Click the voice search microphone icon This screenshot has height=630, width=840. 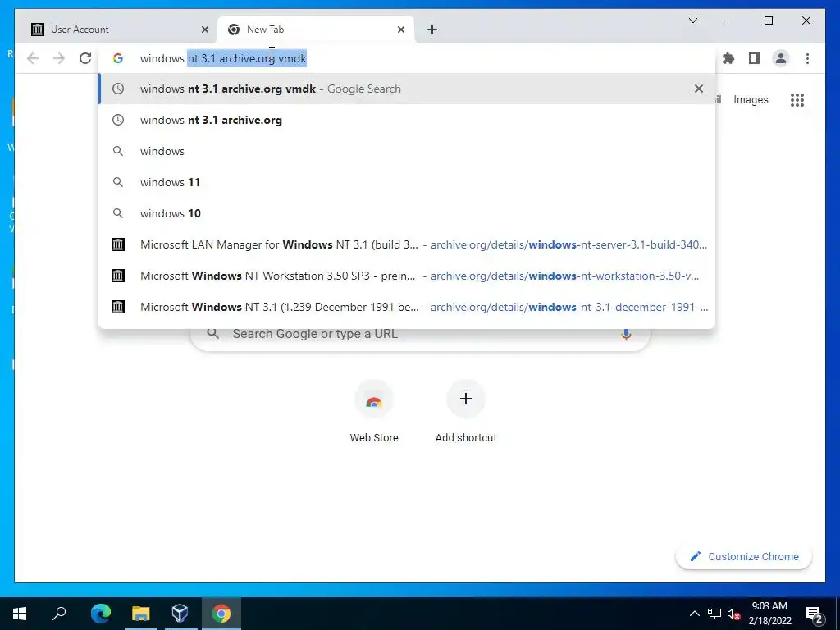click(626, 334)
